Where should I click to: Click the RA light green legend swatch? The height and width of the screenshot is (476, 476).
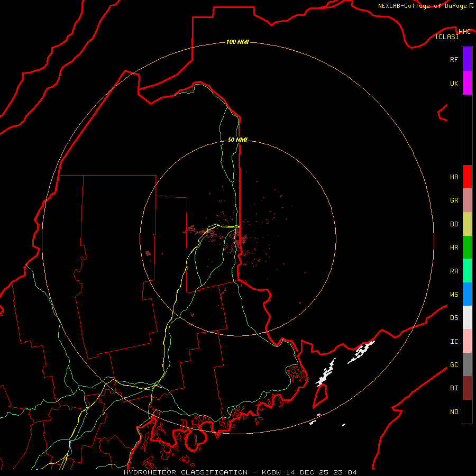467,271
